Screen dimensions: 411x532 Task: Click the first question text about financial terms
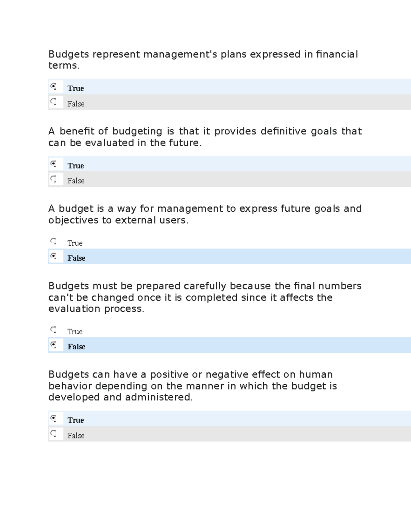(x=203, y=60)
